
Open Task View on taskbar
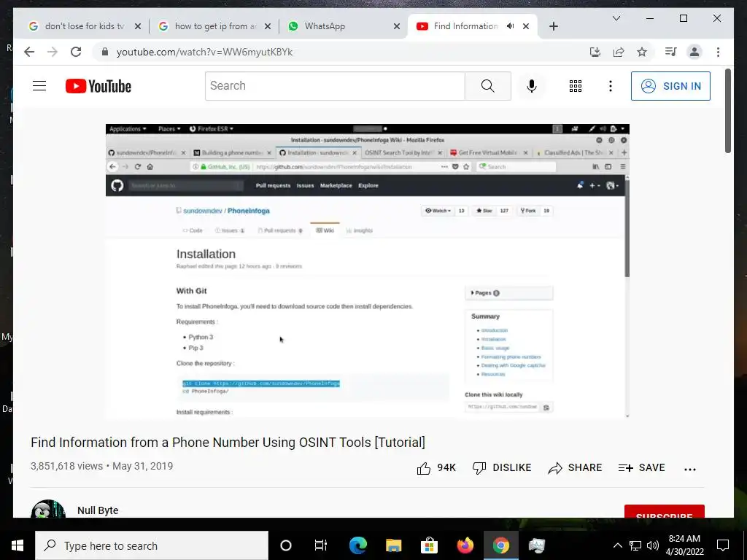click(x=321, y=545)
